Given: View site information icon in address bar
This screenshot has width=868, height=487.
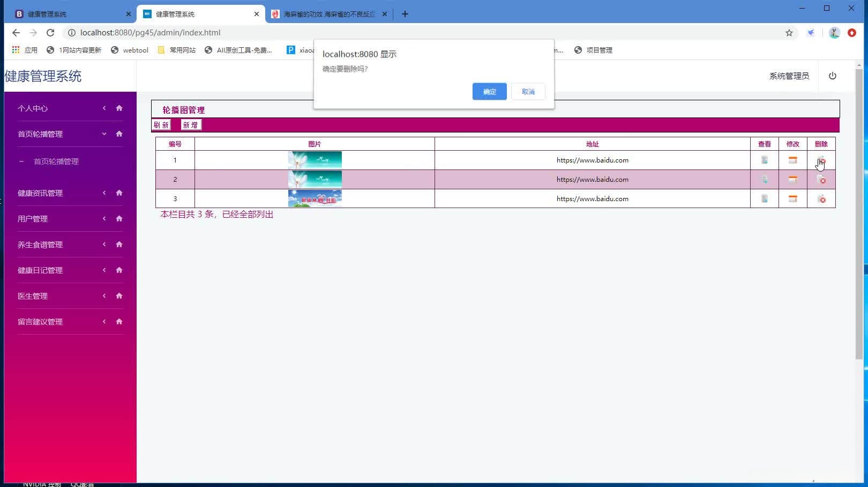Looking at the screenshot, I should (x=71, y=33).
